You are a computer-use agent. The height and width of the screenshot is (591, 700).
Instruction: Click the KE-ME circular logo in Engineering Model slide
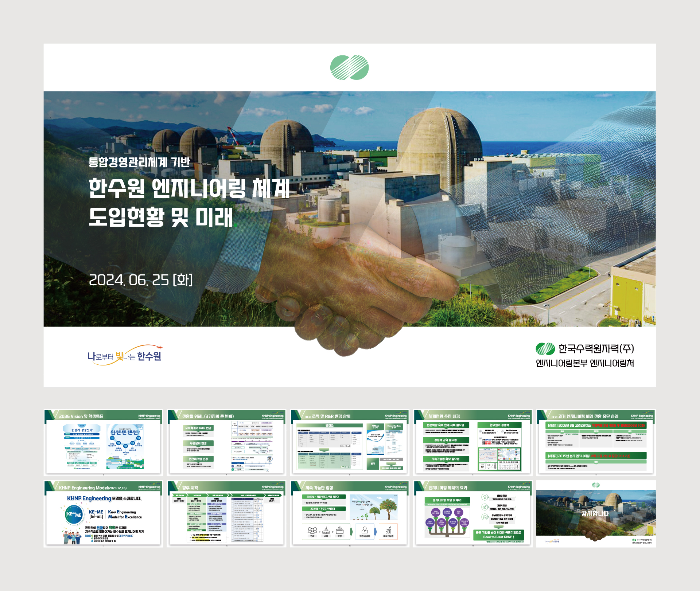(74, 514)
